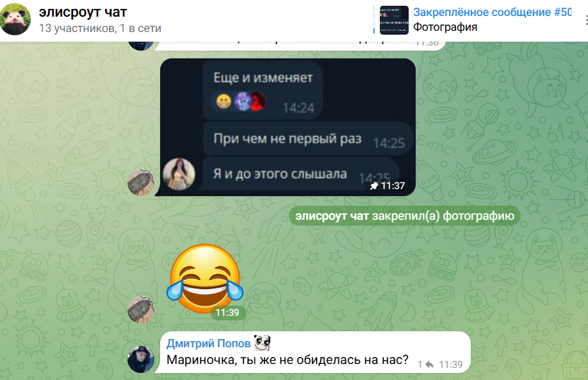The image size is (588, 380).
Task: Open the элисроут чат group avatar
Action: [15, 19]
